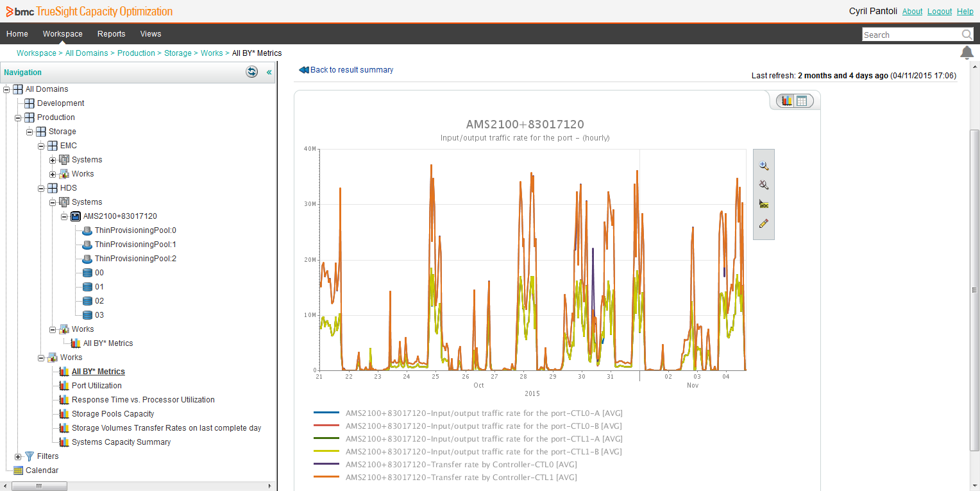
Task: Click the CTL0-A blue legend line
Action: pyautogui.click(x=326, y=413)
